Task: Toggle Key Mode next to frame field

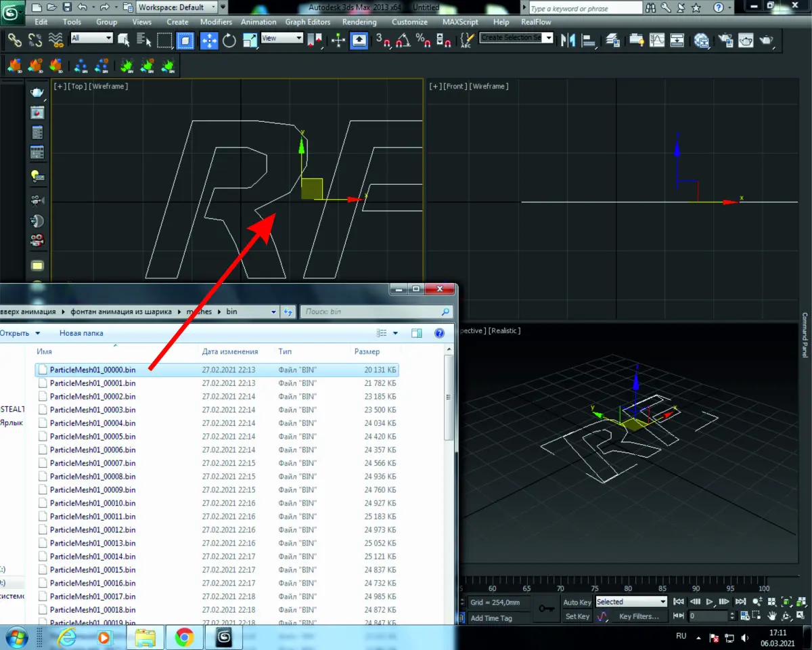Action: (679, 616)
